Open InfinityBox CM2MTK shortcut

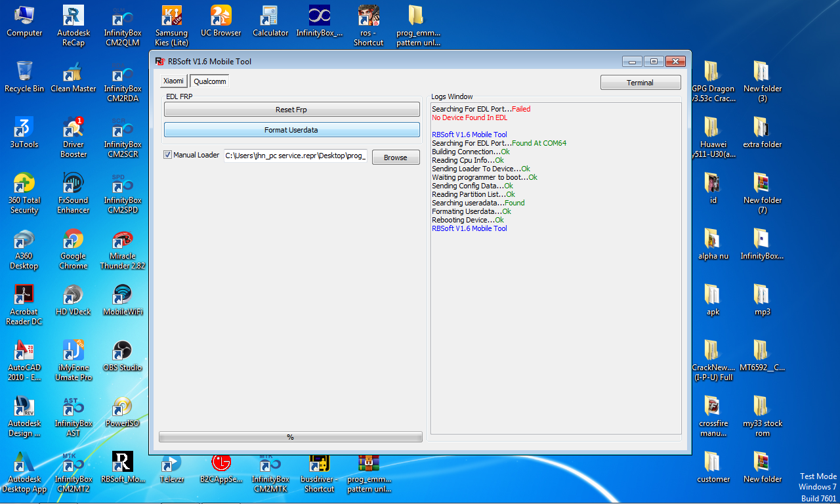pos(270,472)
